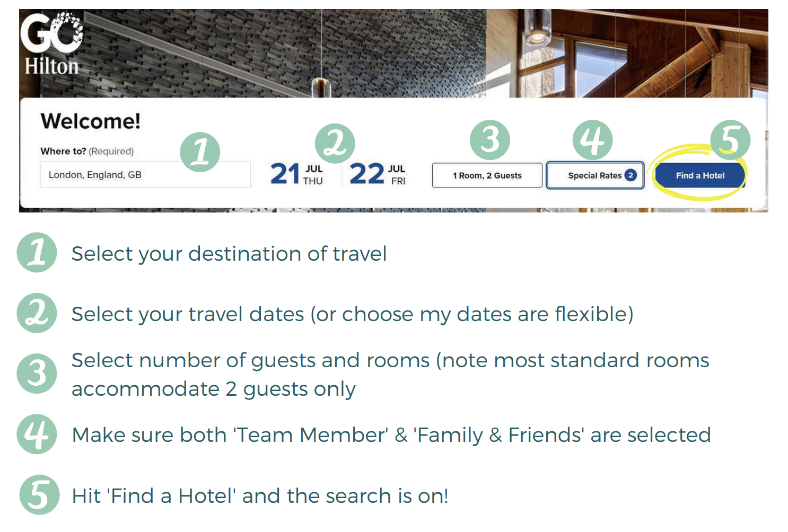788x532 pixels.
Task: Expand the "1 Room, 2 Guests" selector
Action: click(x=487, y=175)
